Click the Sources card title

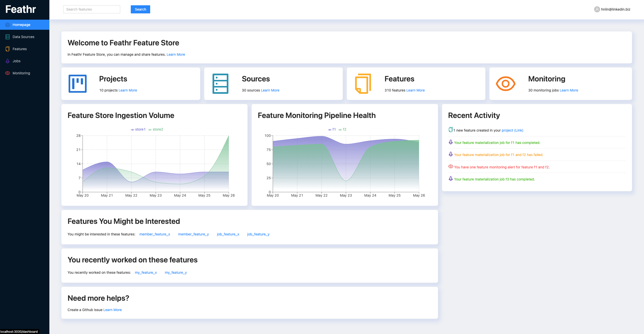256,79
